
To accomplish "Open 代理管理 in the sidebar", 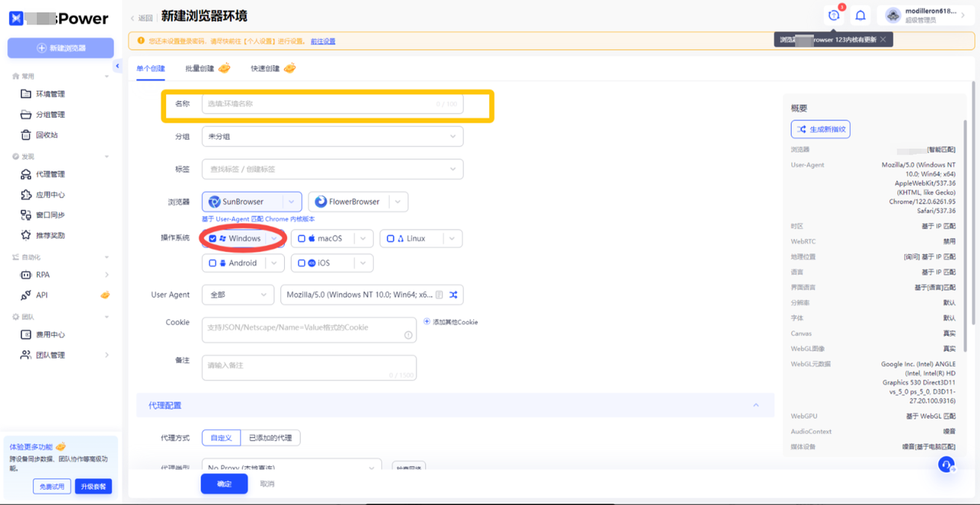I will coord(51,174).
